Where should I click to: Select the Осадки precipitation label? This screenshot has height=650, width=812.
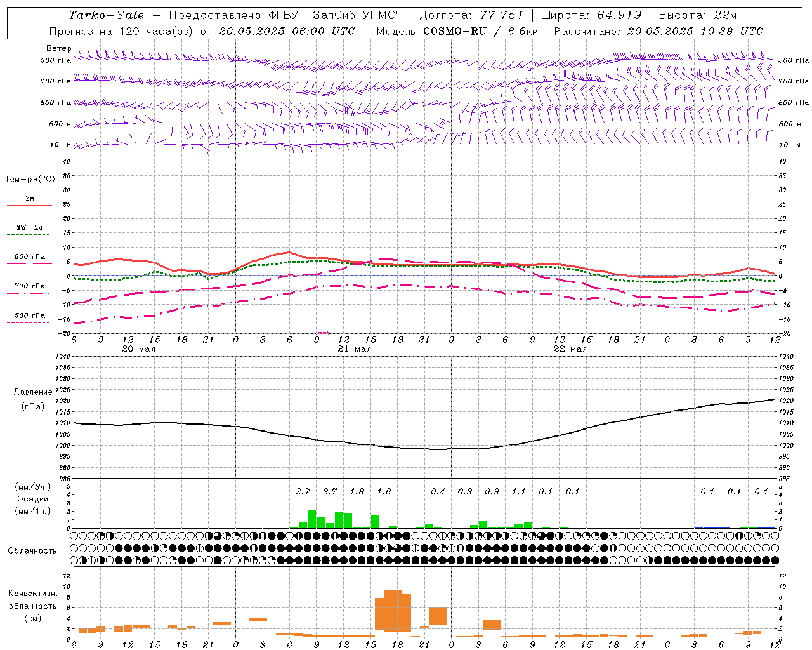tap(32, 499)
